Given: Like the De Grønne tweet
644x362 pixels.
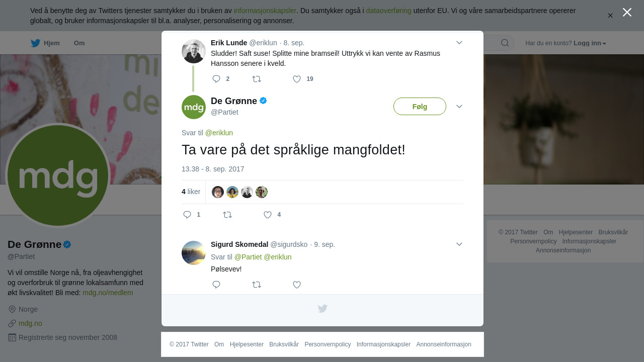Looking at the screenshot, I should point(268,215).
